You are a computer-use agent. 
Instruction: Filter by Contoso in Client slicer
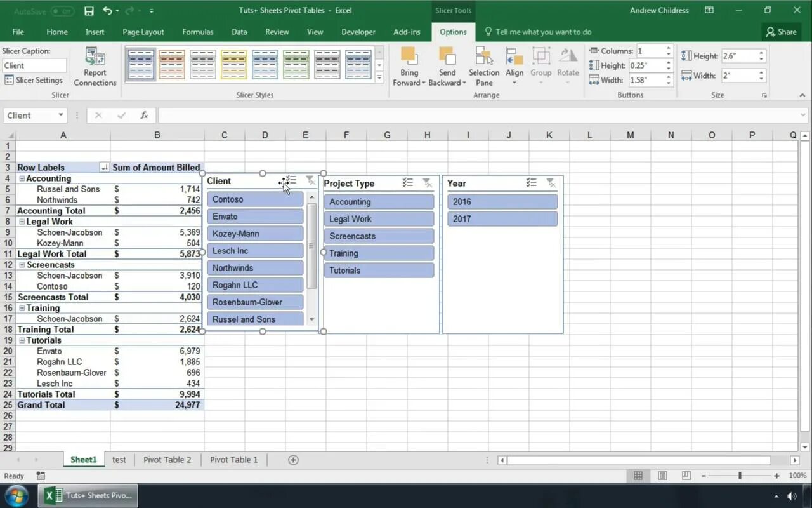pyautogui.click(x=255, y=199)
